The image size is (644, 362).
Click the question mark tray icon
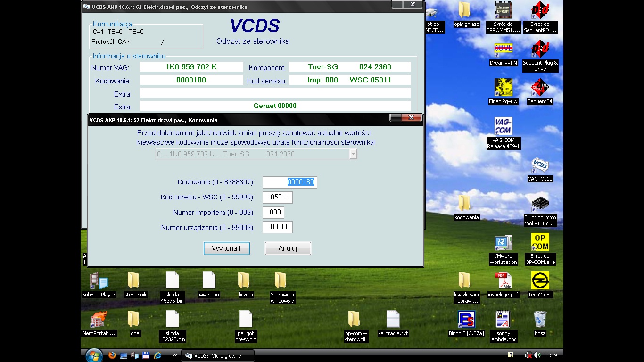coord(511,355)
